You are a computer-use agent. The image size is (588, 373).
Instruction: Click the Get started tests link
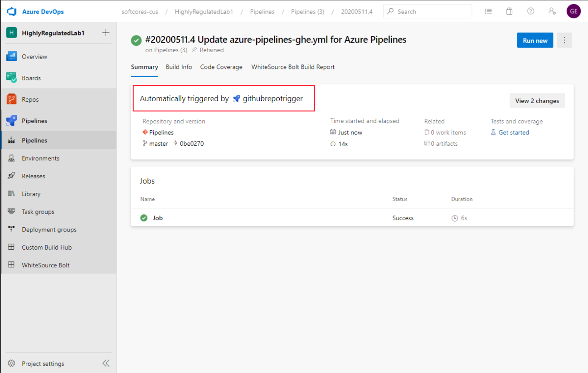(x=514, y=133)
